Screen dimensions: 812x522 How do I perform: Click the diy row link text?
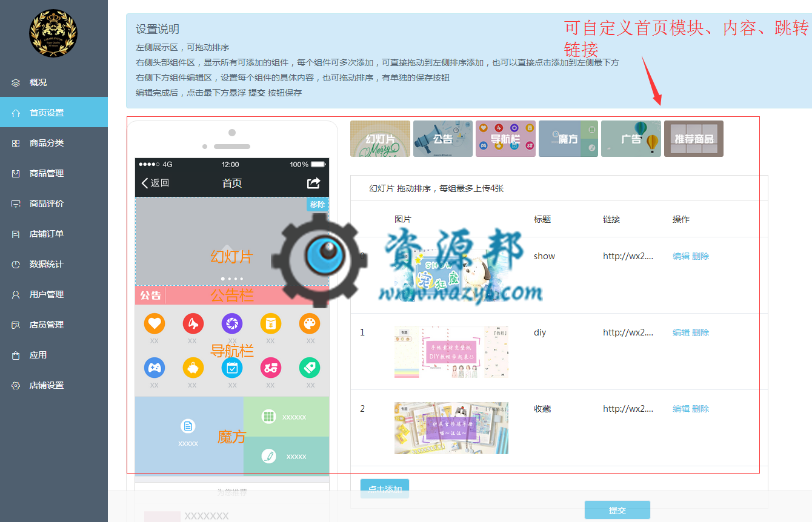628,332
